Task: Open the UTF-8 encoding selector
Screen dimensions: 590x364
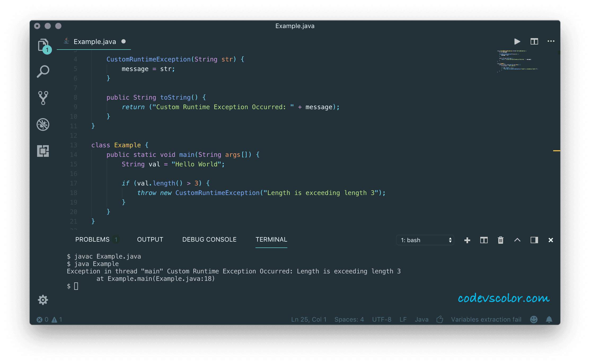Action: [x=382, y=319]
